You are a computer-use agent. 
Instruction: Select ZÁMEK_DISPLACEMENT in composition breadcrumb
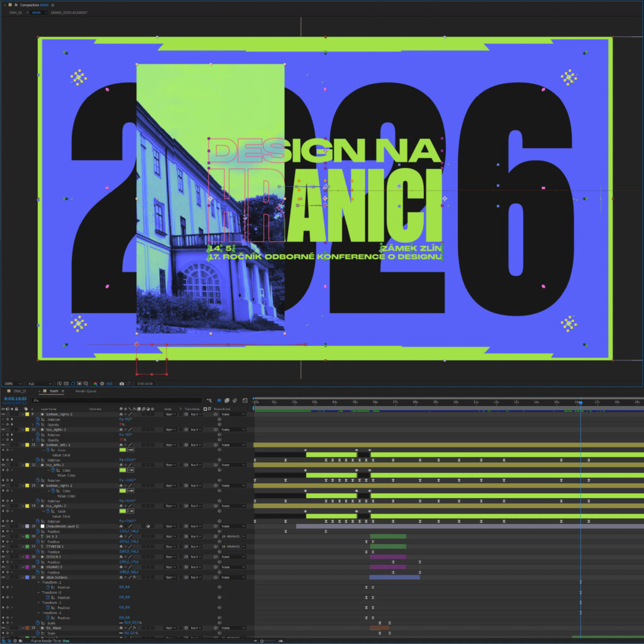tap(69, 13)
